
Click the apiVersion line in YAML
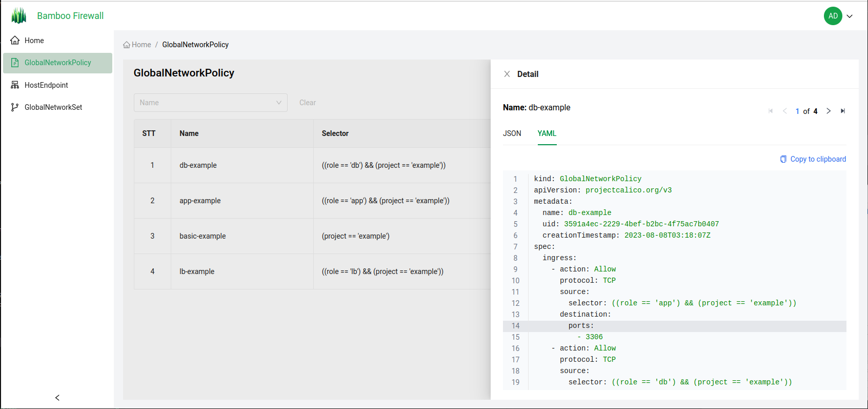602,190
